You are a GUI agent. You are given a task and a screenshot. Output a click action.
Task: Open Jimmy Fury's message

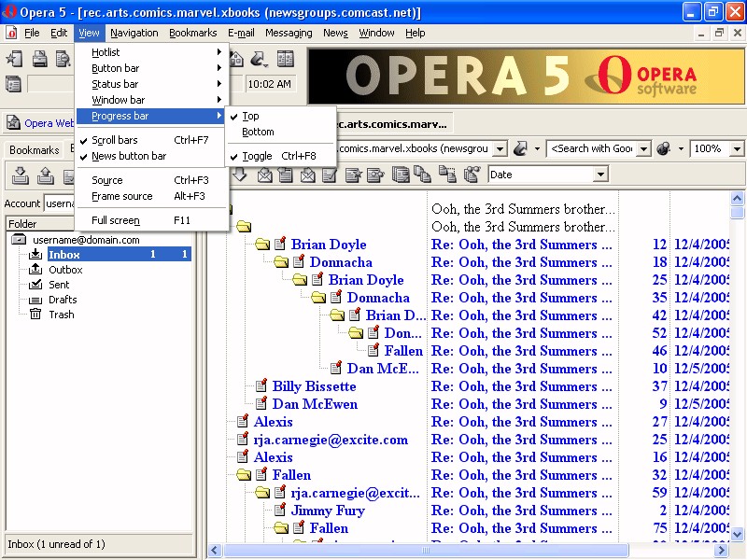[x=328, y=511]
